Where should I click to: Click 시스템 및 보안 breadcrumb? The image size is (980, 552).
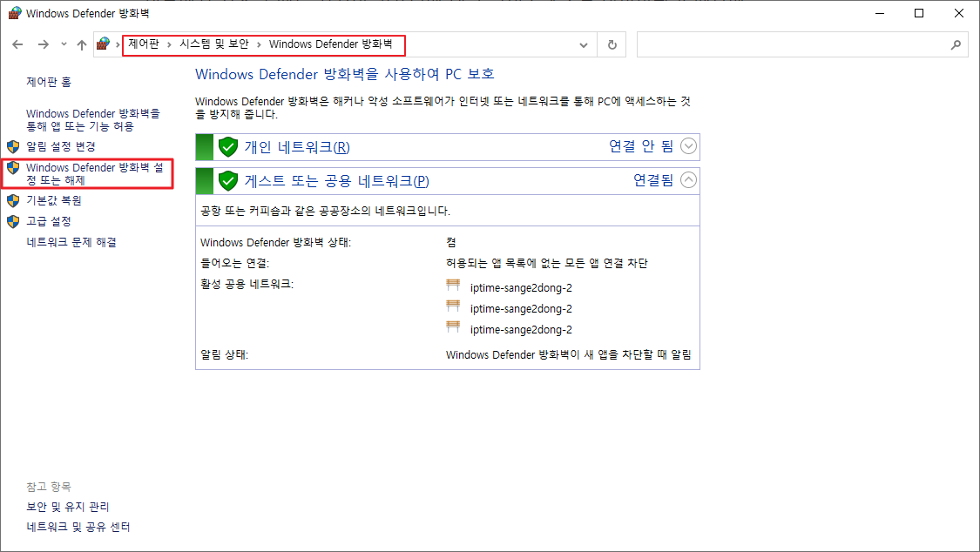(213, 44)
